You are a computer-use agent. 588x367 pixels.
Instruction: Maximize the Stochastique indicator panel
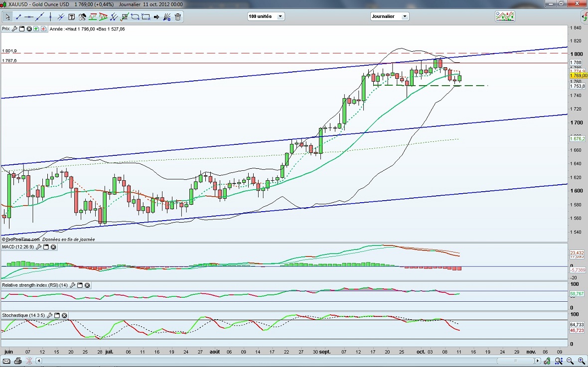pyautogui.click(x=57, y=316)
